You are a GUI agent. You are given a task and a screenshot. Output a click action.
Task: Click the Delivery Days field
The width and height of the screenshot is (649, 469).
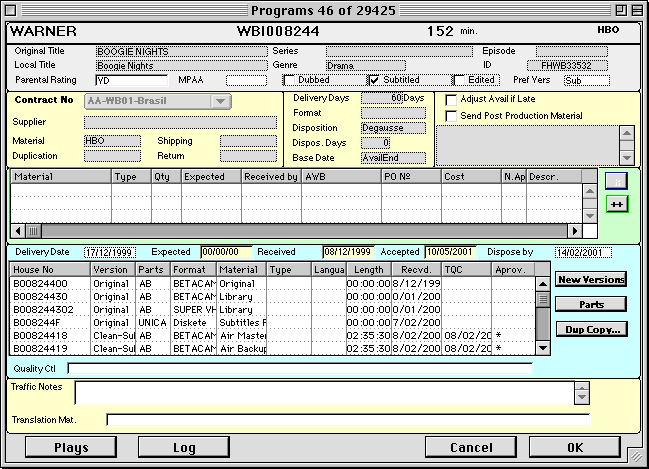(382, 98)
